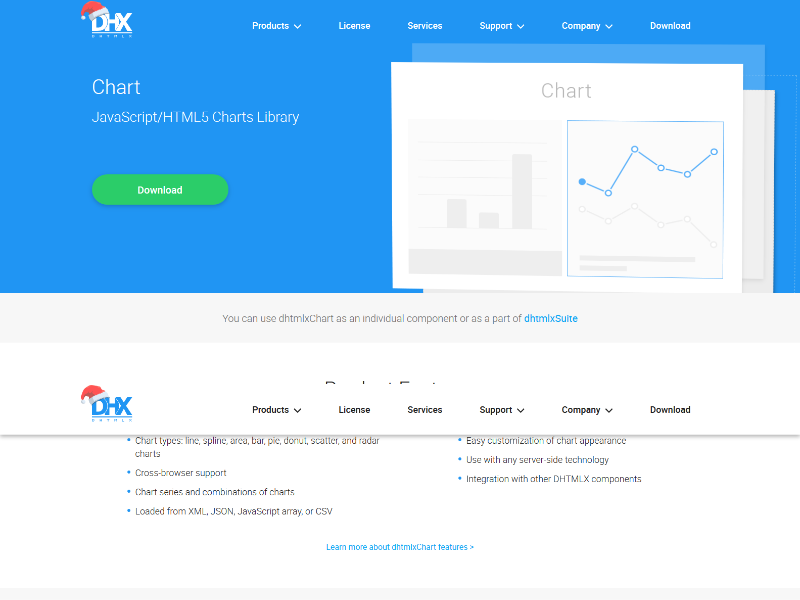Click Easy customization of chart appearance bullet
This screenshot has width=800, height=600.
click(546, 441)
